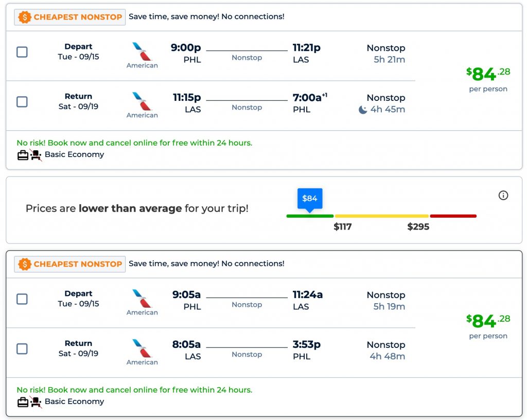
Task: Click the blue $84 price marker
Action: (310, 198)
